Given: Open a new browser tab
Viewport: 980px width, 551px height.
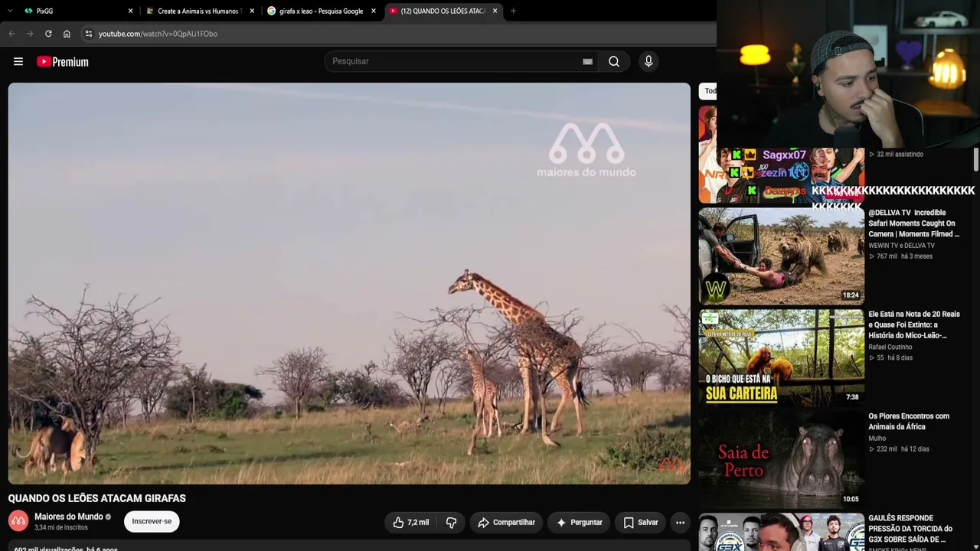Looking at the screenshot, I should 513,11.
